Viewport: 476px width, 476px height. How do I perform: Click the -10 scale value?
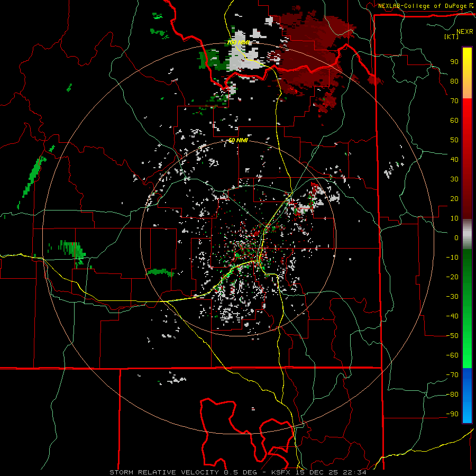tap(452, 258)
